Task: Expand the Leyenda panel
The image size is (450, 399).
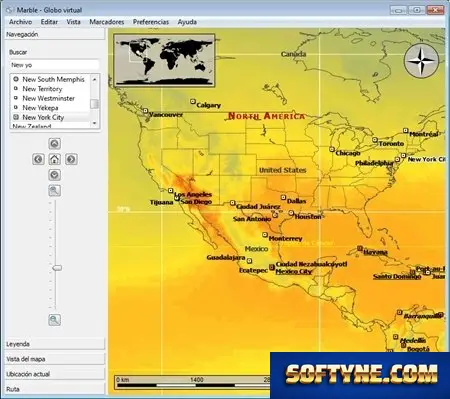Action: tap(54, 344)
